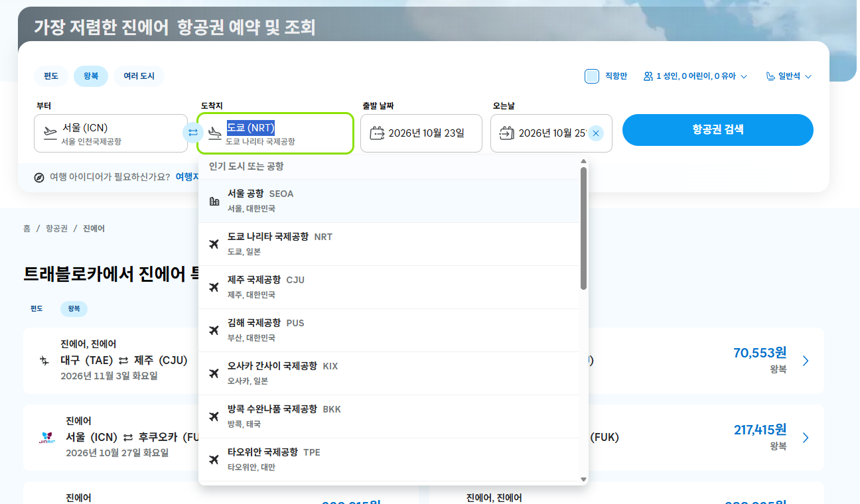The height and width of the screenshot is (504, 860).
Task: Select 편도 one-way trip type
Action: pyautogui.click(x=51, y=76)
